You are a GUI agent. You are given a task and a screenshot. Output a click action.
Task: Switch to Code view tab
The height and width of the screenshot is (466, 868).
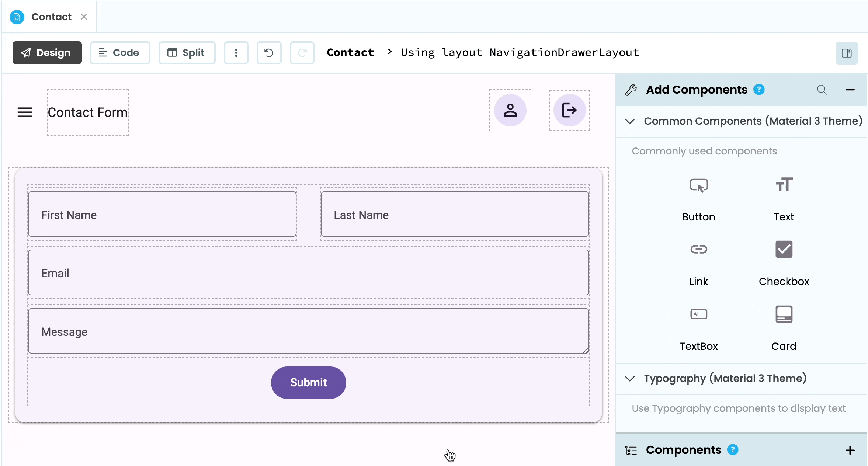(120, 53)
